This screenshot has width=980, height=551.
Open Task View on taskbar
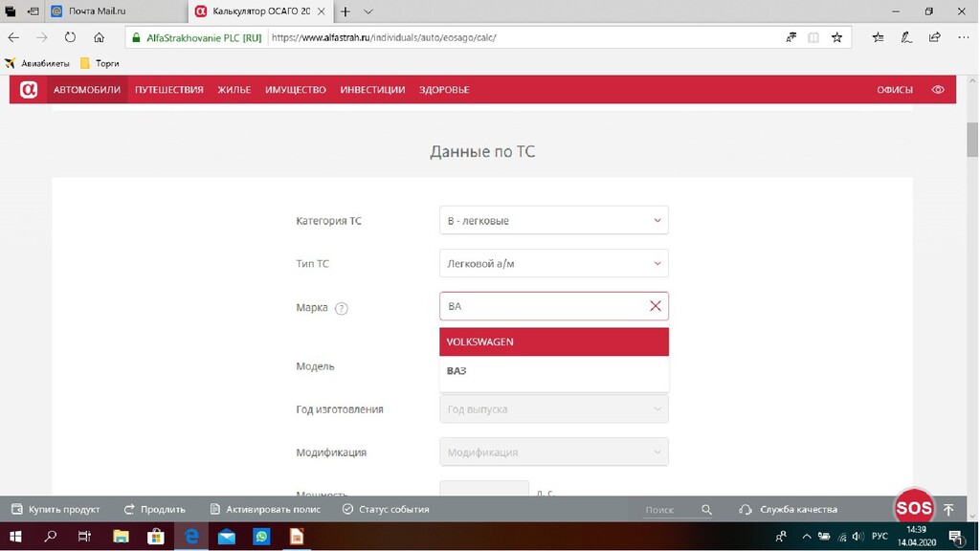click(x=84, y=536)
